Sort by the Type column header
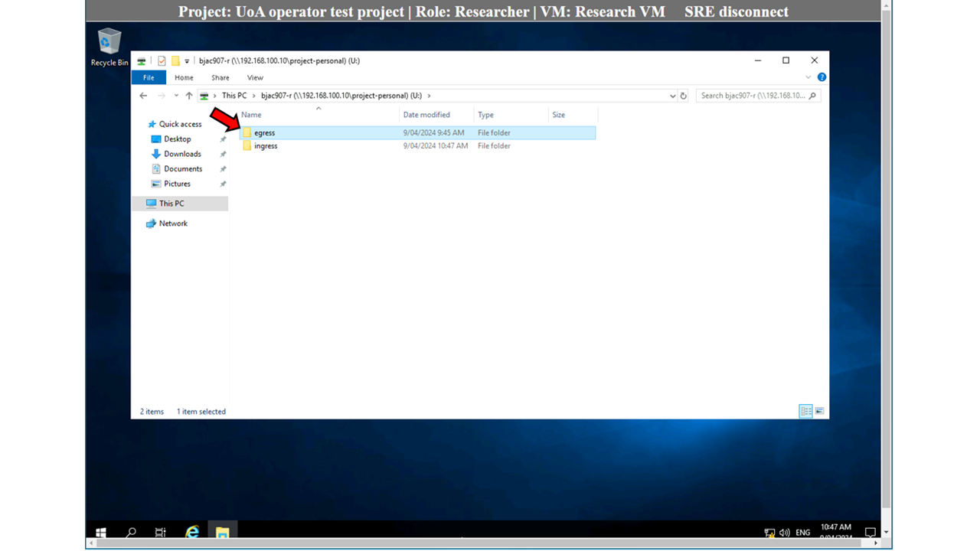The width and height of the screenshot is (980, 551). [511, 115]
